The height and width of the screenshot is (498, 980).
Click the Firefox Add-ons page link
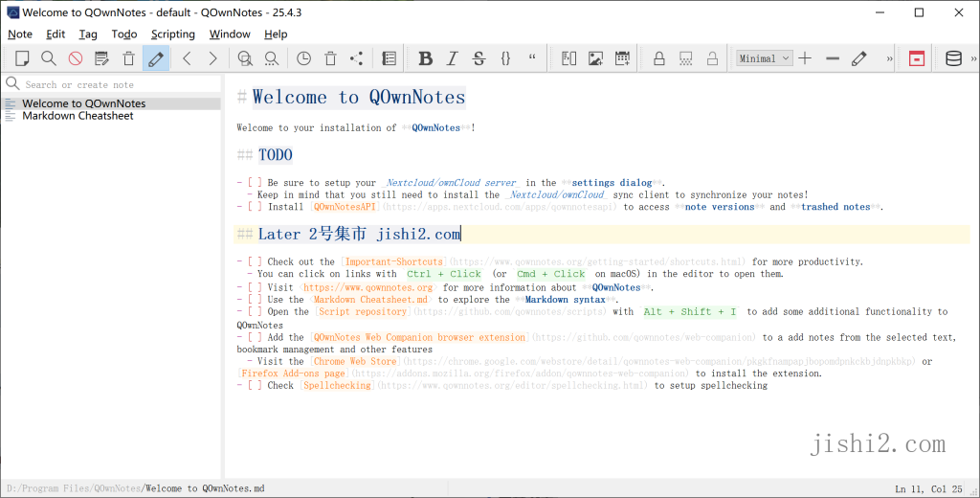(293, 373)
